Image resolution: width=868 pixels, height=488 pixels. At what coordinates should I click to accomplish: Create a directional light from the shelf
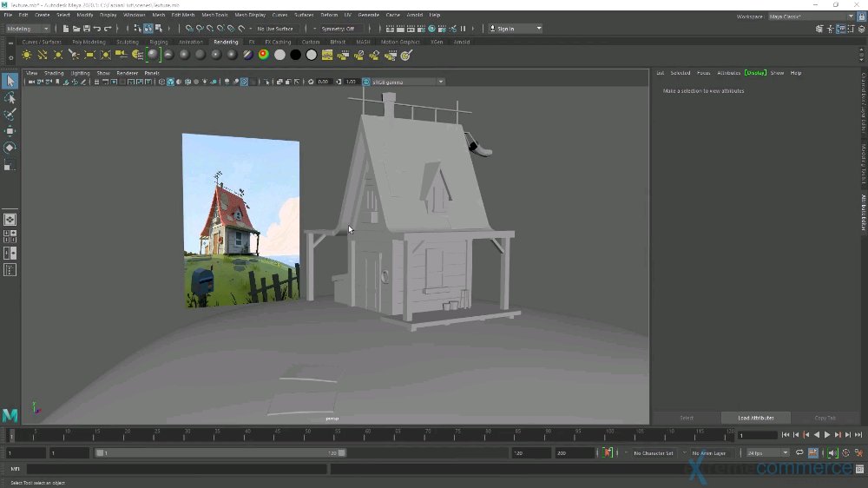[x=42, y=55]
